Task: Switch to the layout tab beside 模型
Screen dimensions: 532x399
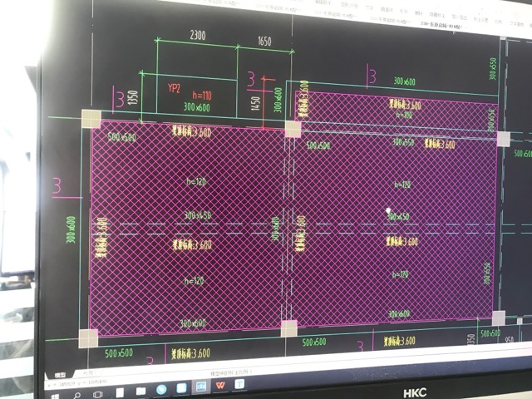Action: pos(90,373)
